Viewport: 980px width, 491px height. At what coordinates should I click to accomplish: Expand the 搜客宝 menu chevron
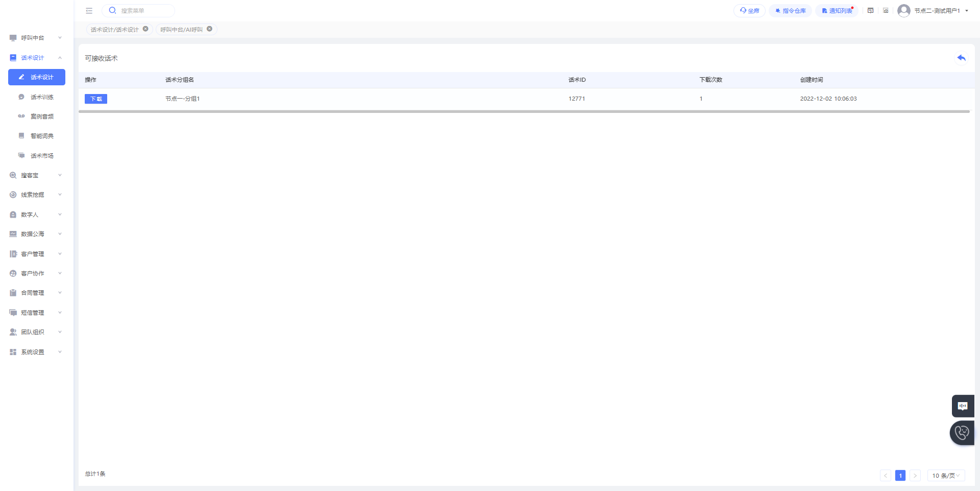(60, 175)
